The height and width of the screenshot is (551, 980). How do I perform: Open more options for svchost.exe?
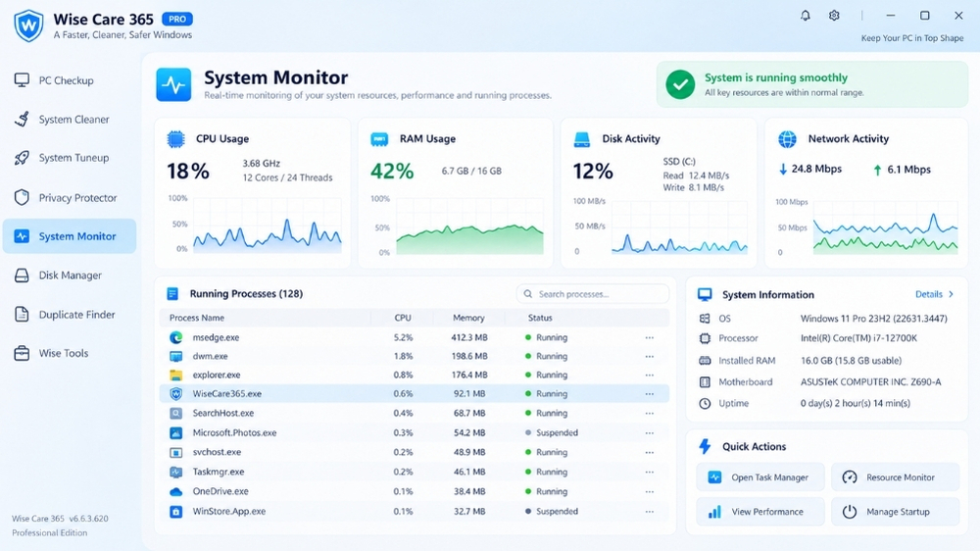click(x=650, y=452)
